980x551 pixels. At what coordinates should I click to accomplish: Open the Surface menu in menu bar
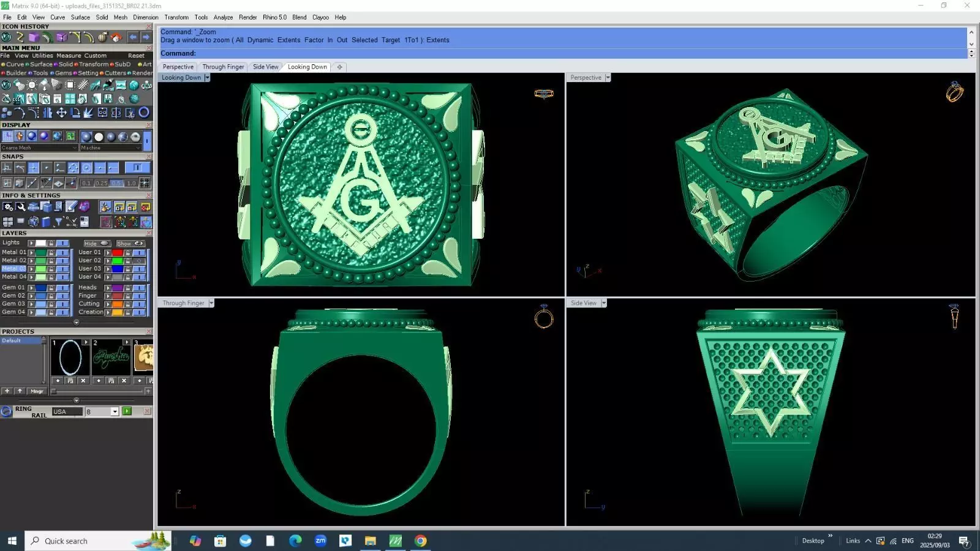[80, 17]
